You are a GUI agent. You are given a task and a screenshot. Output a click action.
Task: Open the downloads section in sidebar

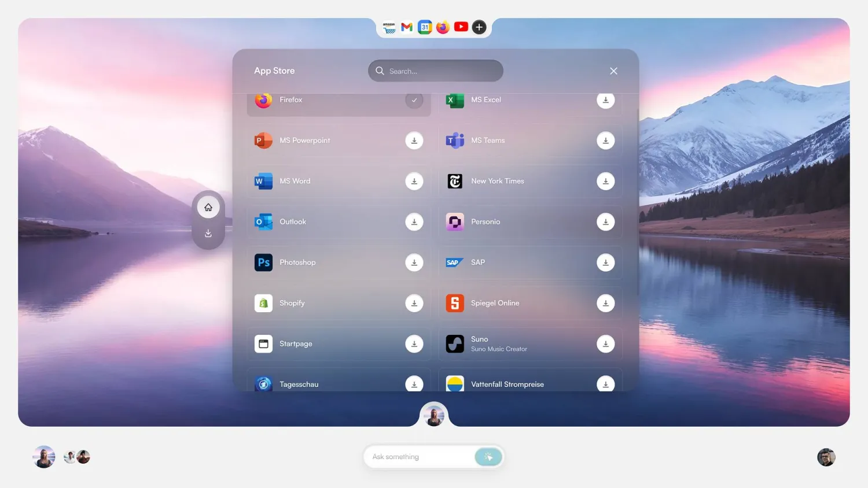(208, 234)
